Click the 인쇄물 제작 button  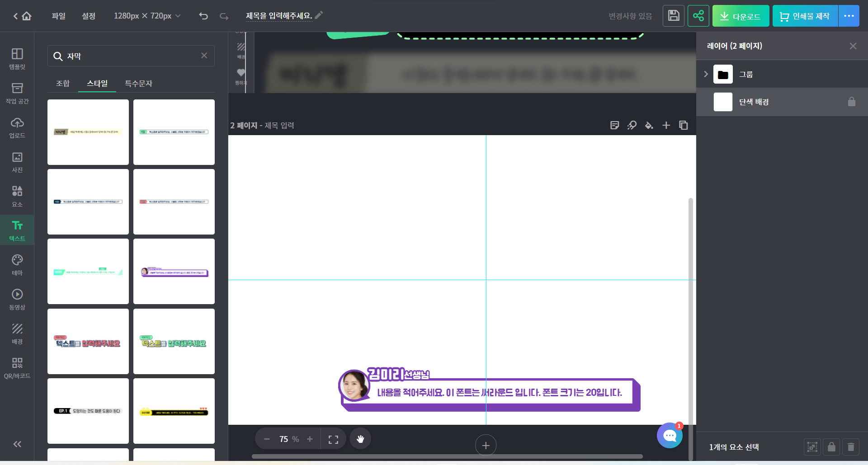[x=805, y=16]
